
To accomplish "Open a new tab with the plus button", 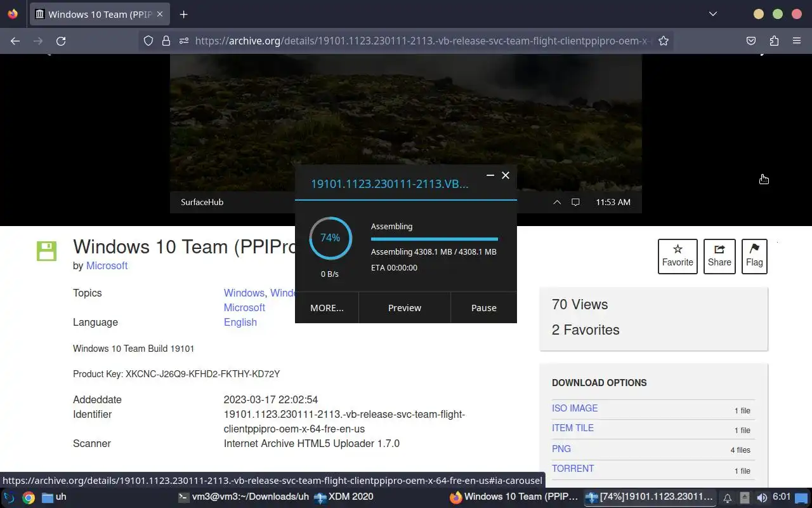I will tap(183, 14).
